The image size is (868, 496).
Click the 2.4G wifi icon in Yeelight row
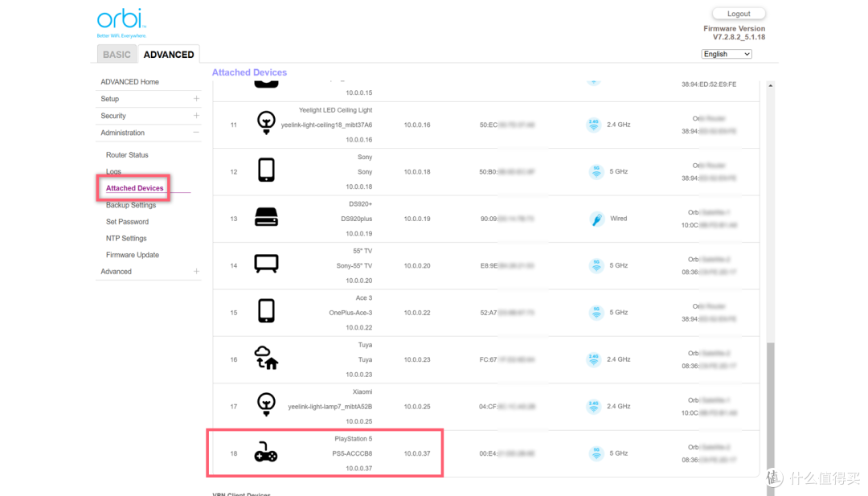click(x=593, y=125)
